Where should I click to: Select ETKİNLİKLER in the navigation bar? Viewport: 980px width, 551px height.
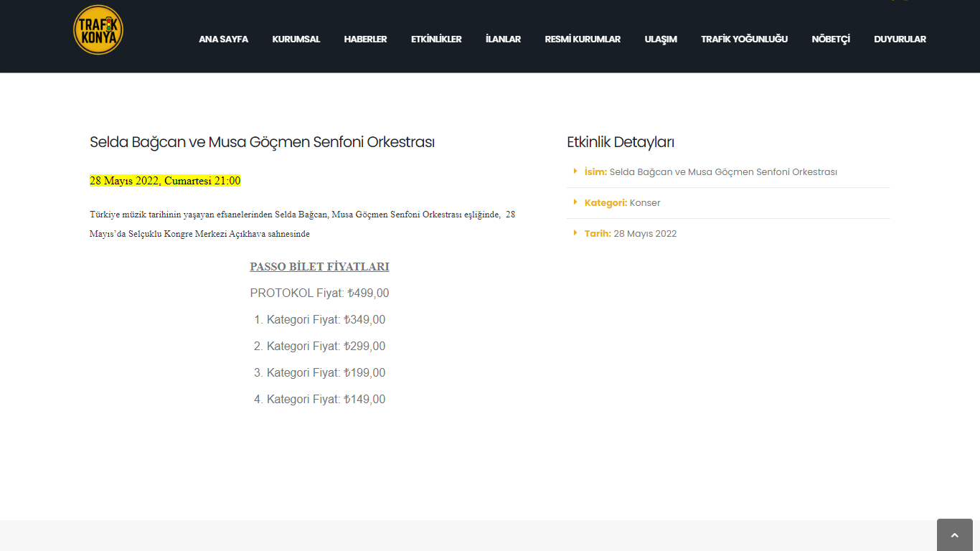pos(436,39)
